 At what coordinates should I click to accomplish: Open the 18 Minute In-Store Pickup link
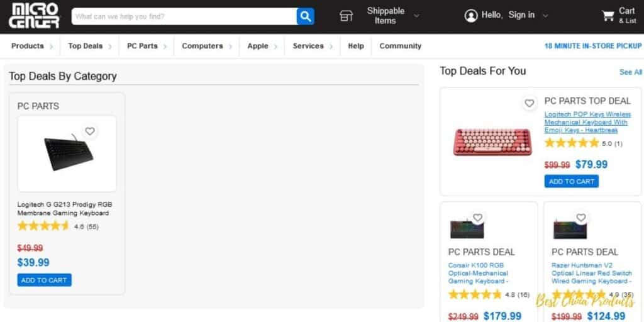click(592, 46)
